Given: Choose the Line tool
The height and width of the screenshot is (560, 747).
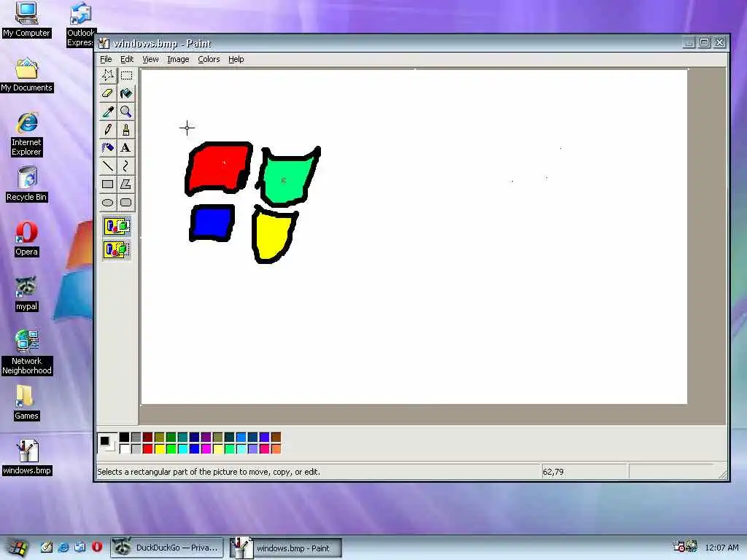Looking at the screenshot, I should tap(108, 166).
